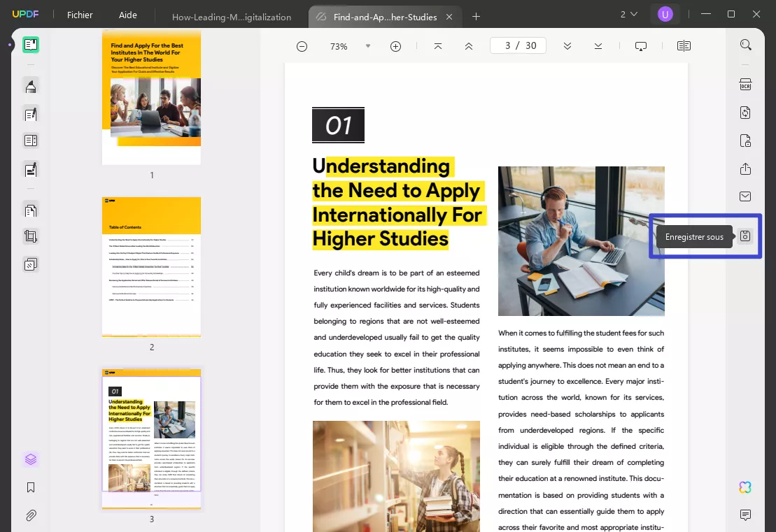Toggle the bookmarks panel
This screenshot has width=776, height=532.
coord(31,487)
